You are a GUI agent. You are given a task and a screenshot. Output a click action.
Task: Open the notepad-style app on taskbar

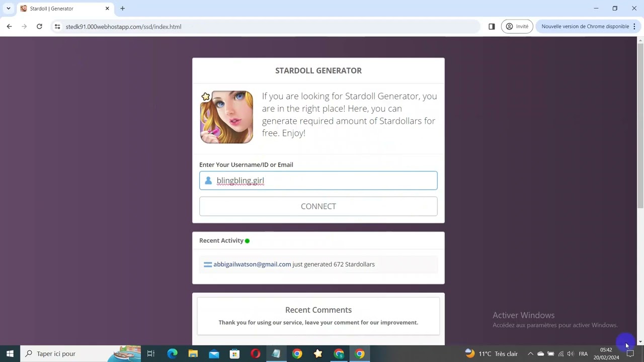click(x=276, y=354)
